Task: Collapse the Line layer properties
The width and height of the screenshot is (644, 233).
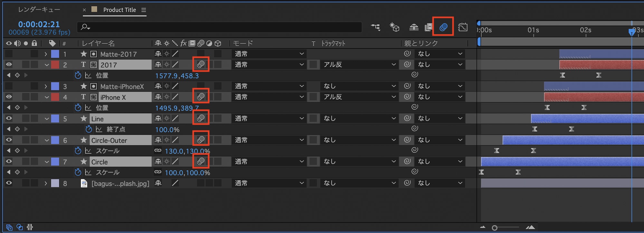Action: pos(47,119)
